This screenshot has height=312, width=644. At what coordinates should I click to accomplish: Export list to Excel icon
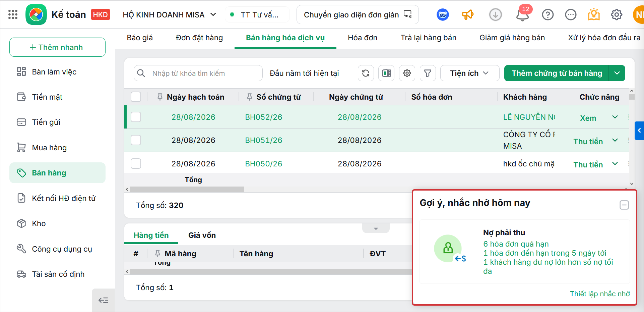[x=386, y=73]
